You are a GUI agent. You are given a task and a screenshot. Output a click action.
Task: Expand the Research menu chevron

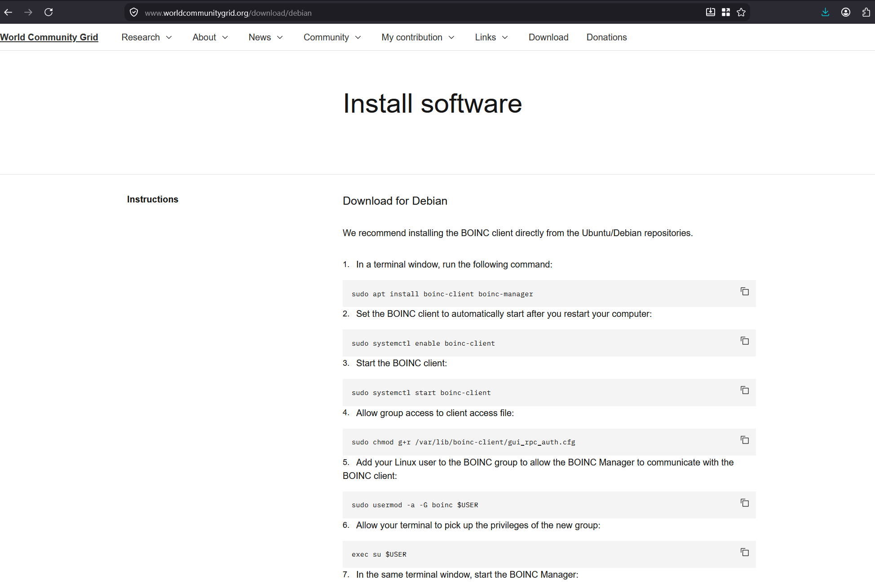169,38
